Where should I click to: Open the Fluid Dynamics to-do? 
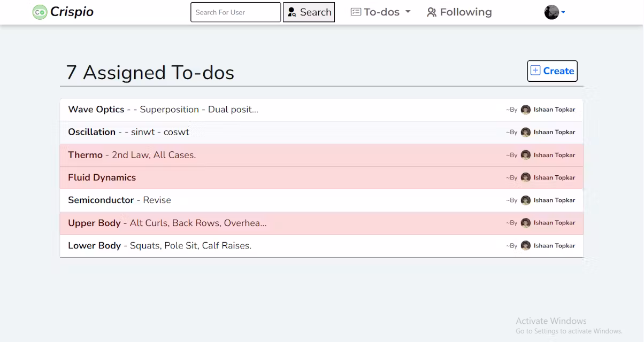point(102,177)
